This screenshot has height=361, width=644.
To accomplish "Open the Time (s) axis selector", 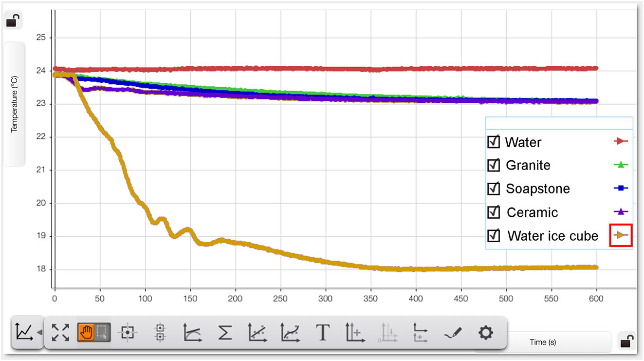I will click(542, 342).
